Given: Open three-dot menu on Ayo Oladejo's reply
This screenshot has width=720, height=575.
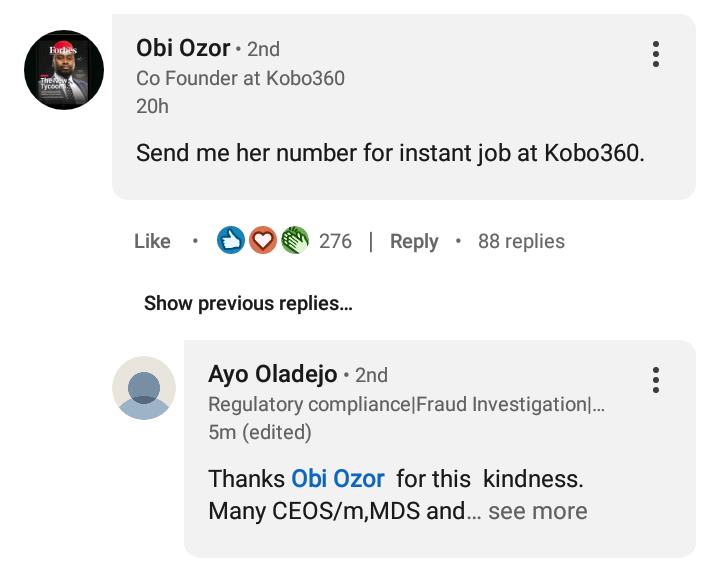Looking at the screenshot, I should [x=656, y=380].
